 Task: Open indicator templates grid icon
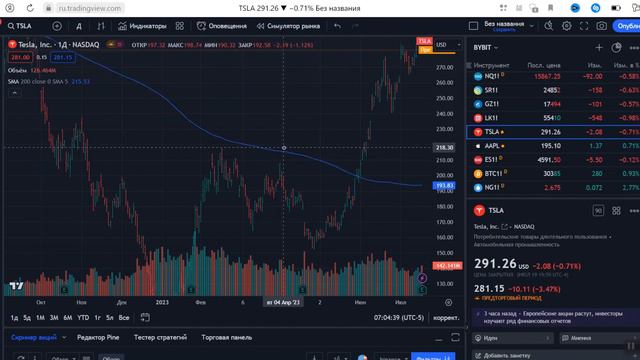click(x=180, y=26)
